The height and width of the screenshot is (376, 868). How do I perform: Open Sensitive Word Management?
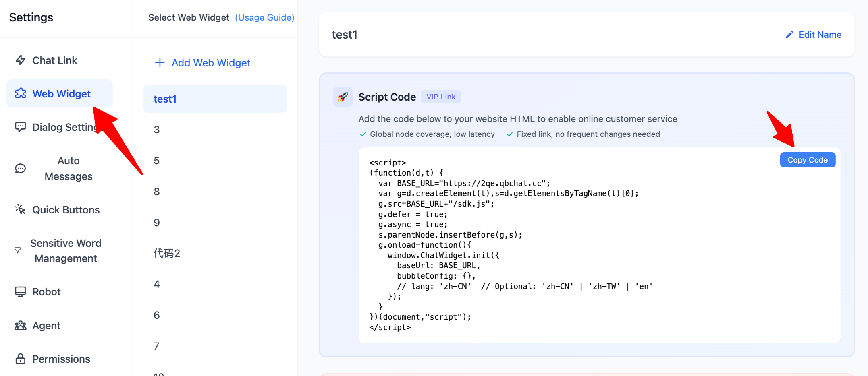tap(60, 250)
